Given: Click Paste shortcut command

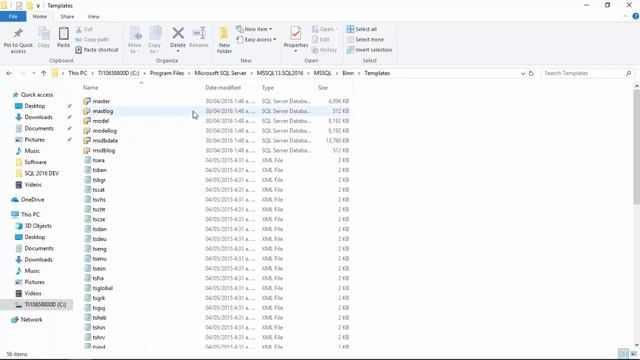Looking at the screenshot, I should pyautogui.click(x=97, y=50).
